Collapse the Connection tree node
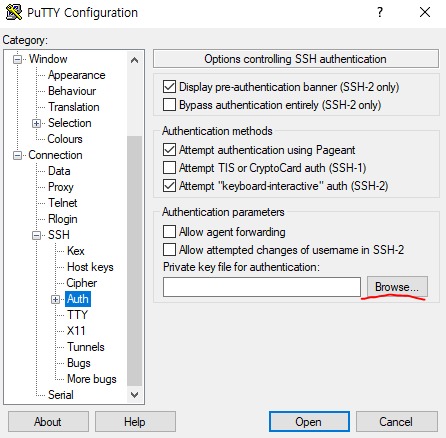Screen dimensions: 446x438 pyautogui.click(x=17, y=155)
